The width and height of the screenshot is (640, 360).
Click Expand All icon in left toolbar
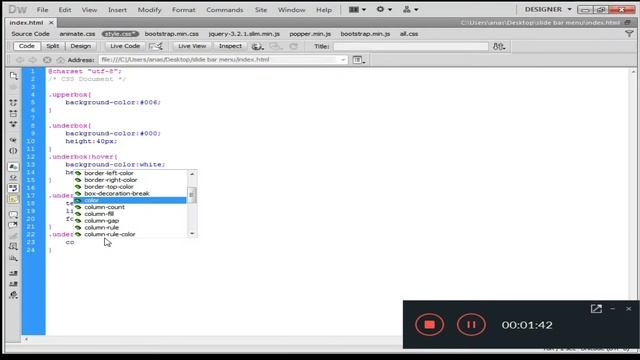pyautogui.click(x=13, y=124)
